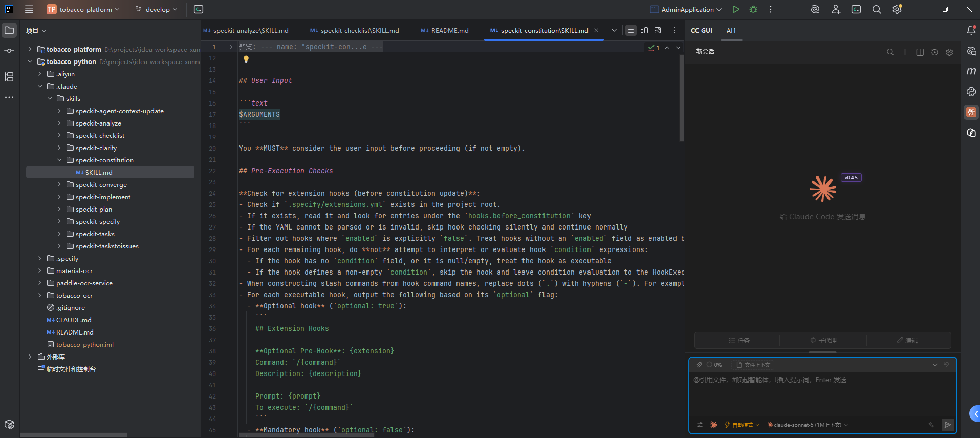Click the prompt enhance sparkle icon

click(x=931, y=425)
